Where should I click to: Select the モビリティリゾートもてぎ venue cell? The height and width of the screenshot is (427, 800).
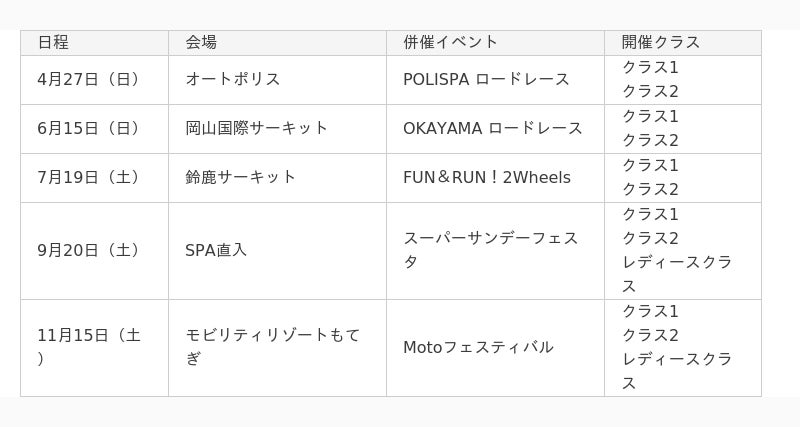(272, 347)
